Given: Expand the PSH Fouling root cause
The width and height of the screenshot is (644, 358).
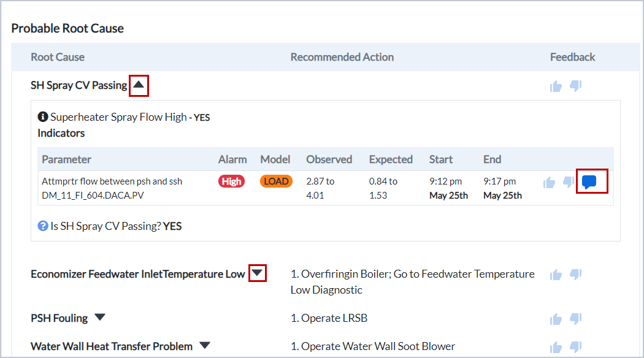Looking at the screenshot, I should (100, 318).
